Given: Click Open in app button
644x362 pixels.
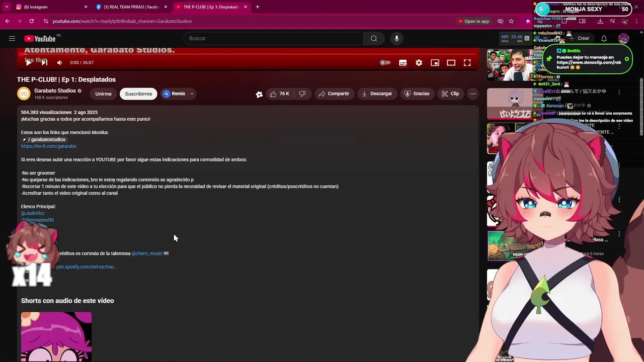Looking at the screenshot, I should [473, 21].
